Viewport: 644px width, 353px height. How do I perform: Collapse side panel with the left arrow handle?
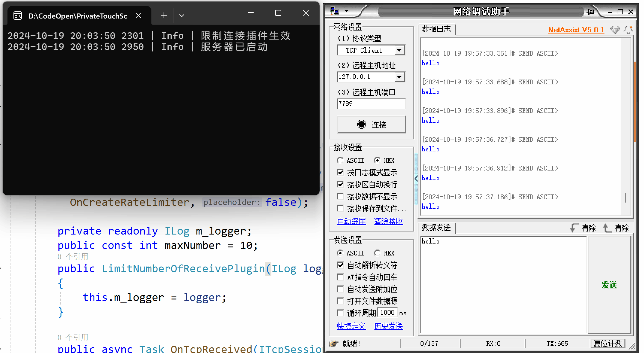click(416, 179)
